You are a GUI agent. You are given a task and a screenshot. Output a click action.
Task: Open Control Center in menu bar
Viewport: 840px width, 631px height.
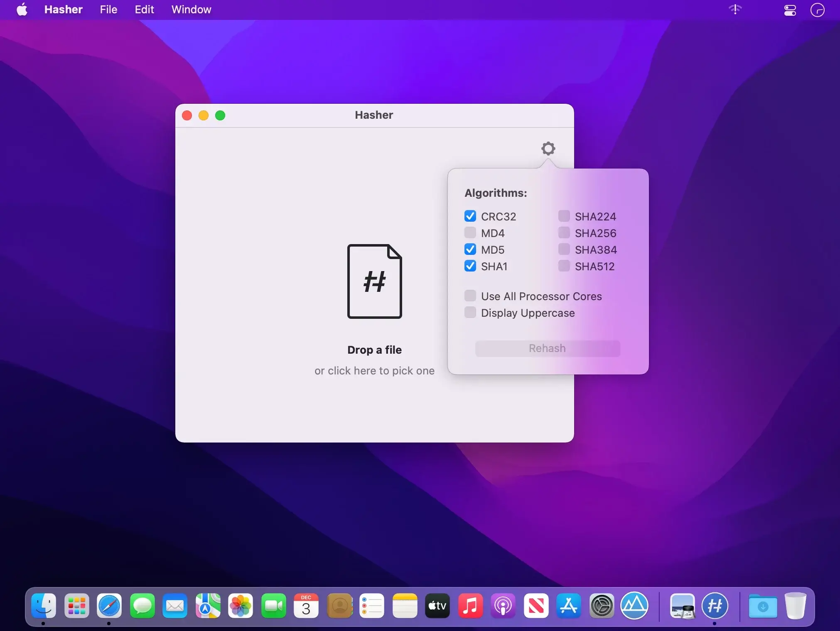[790, 10]
